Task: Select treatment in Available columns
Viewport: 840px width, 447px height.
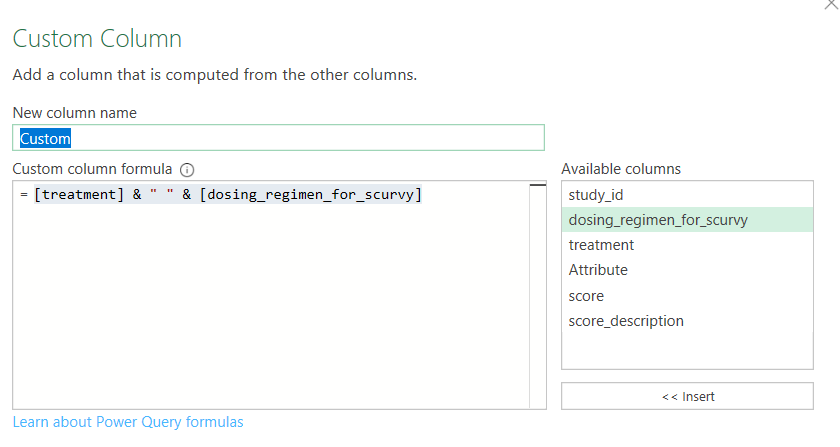Action: [687, 245]
